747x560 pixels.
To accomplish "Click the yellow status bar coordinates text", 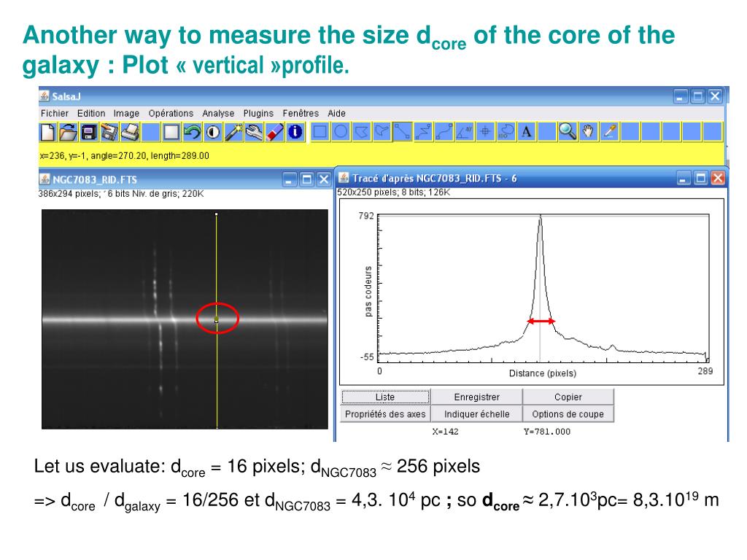I will pyautogui.click(x=124, y=156).
